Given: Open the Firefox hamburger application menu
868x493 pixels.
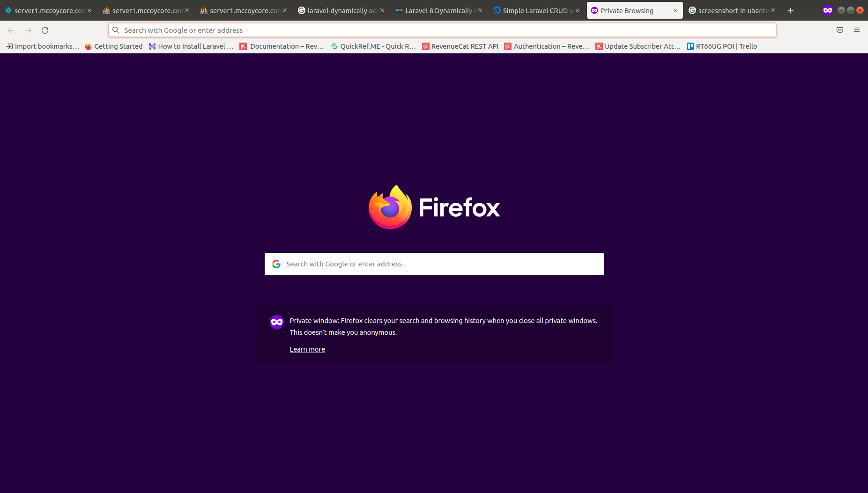Looking at the screenshot, I should pyautogui.click(x=856, y=30).
